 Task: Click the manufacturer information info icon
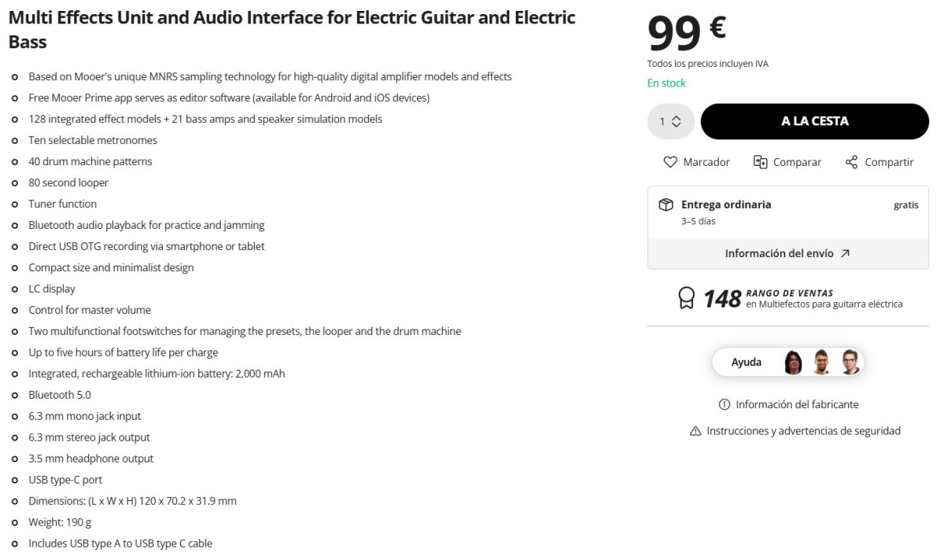(x=725, y=404)
